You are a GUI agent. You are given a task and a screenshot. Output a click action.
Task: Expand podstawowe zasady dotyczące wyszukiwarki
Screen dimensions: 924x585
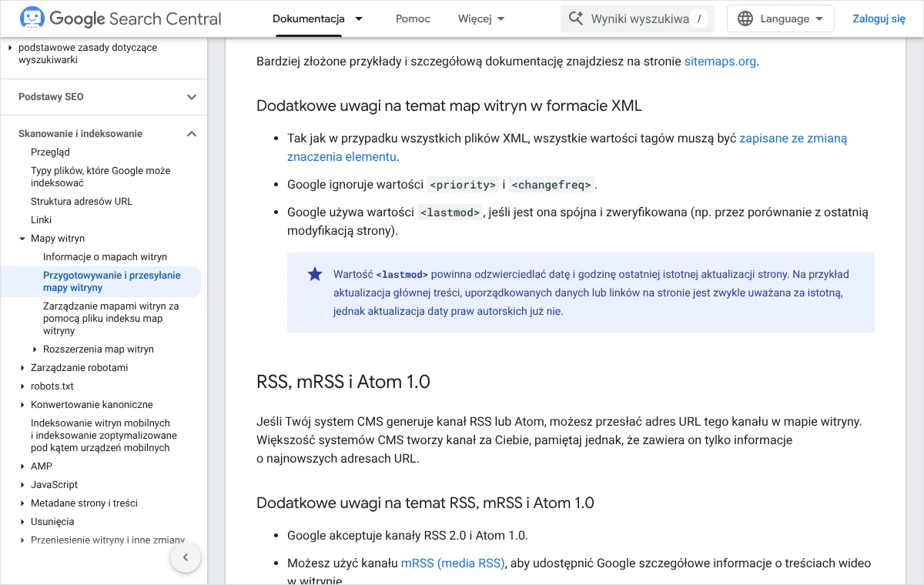11,48
